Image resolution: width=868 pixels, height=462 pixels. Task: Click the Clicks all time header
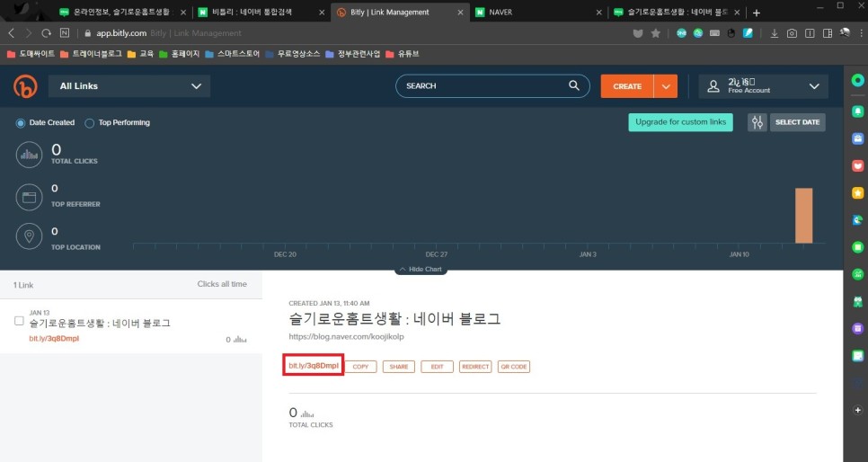click(x=222, y=284)
